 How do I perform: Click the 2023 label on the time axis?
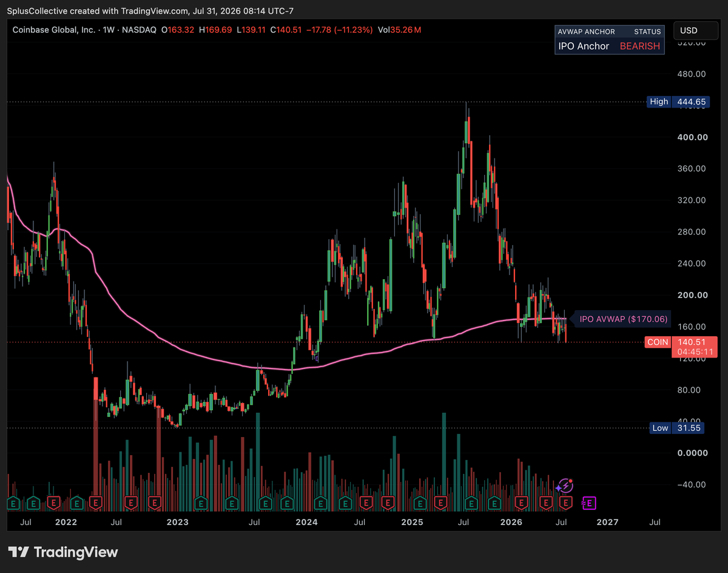177,522
